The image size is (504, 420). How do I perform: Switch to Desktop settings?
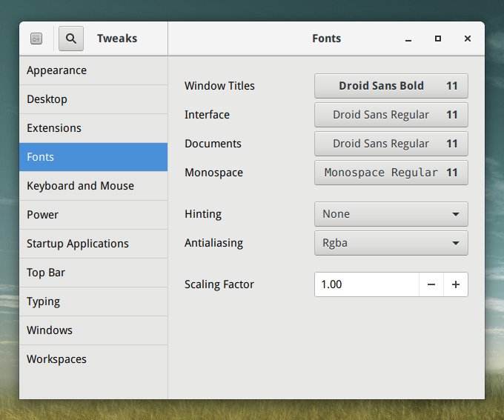click(x=93, y=99)
